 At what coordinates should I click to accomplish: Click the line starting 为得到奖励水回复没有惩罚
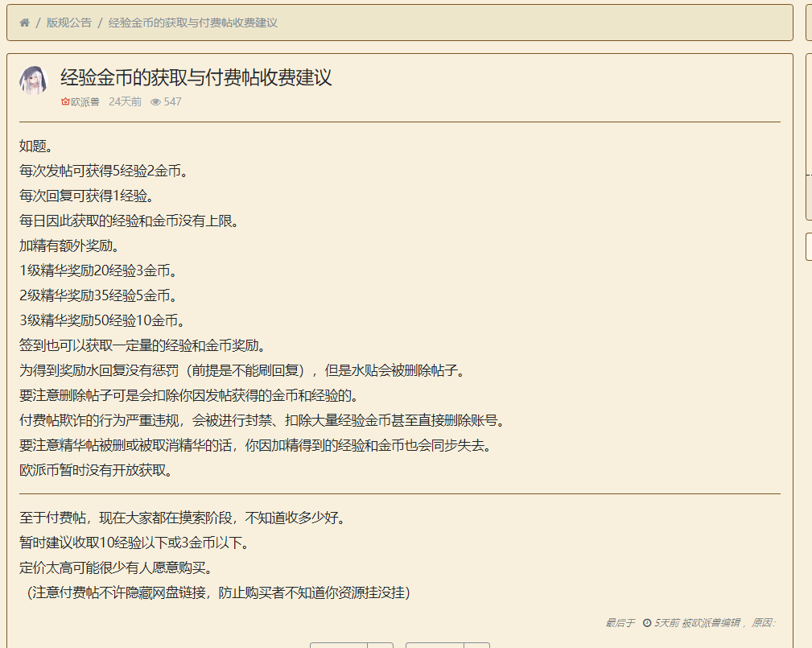click(x=242, y=370)
